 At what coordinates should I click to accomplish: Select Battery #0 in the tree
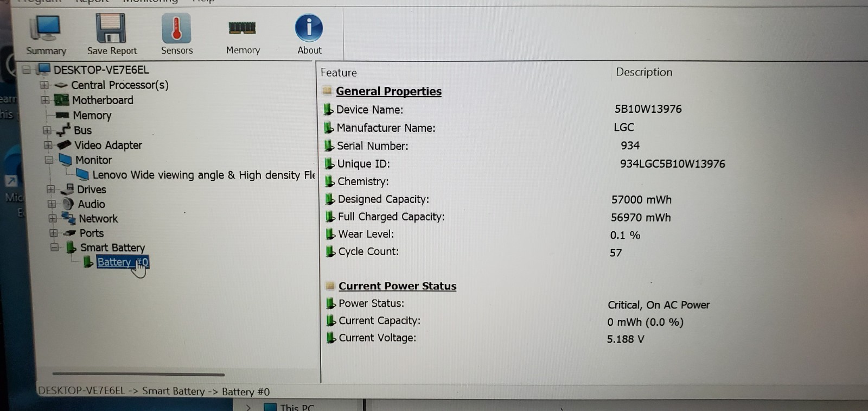123,262
